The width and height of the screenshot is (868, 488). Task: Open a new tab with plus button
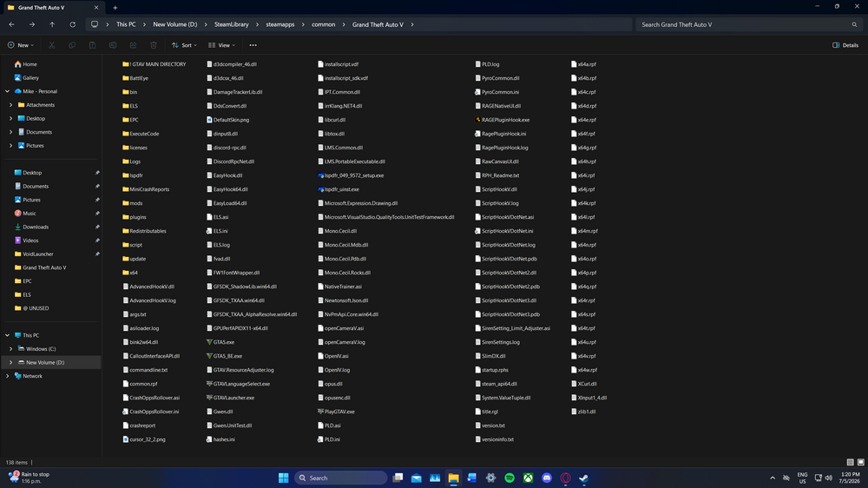pyautogui.click(x=115, y=8)
